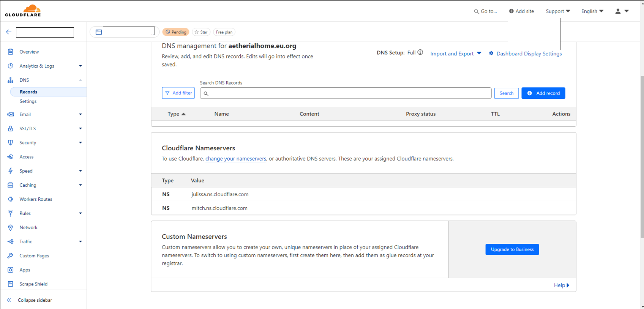The image size is (644, 309).
Task: Click the Access icon in sidebar
Action: click(11, 157)
